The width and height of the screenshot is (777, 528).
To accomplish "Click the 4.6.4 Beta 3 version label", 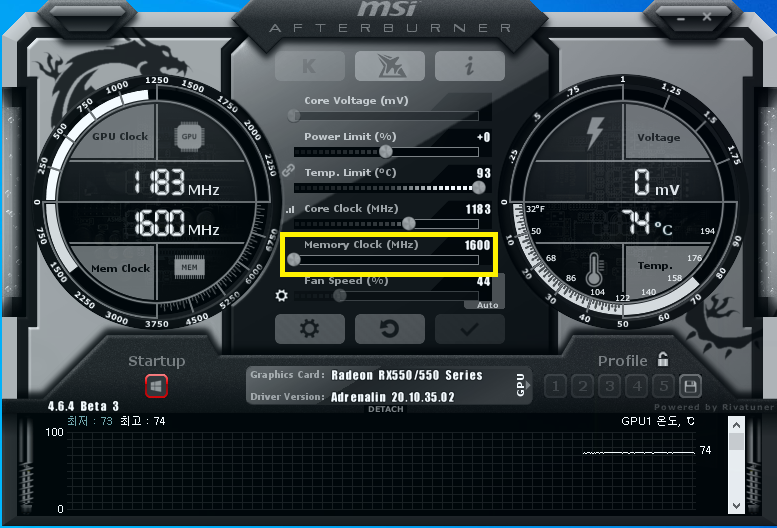I will 83,407.
